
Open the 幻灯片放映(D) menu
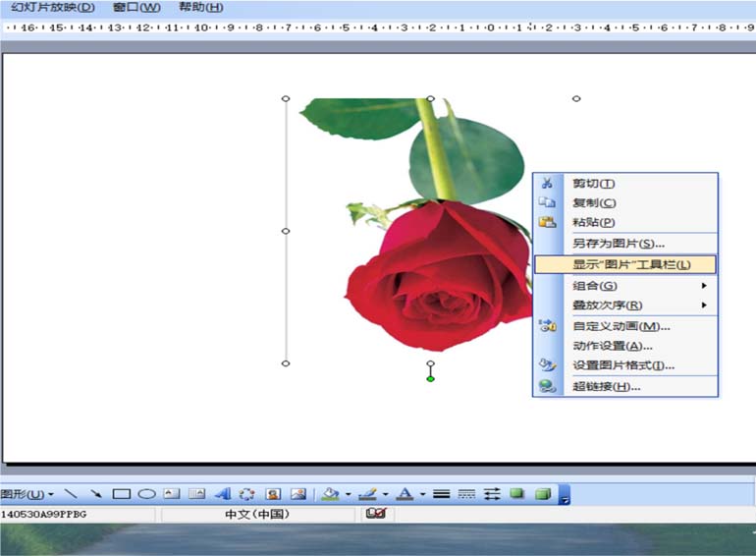[x=53, y=7]
